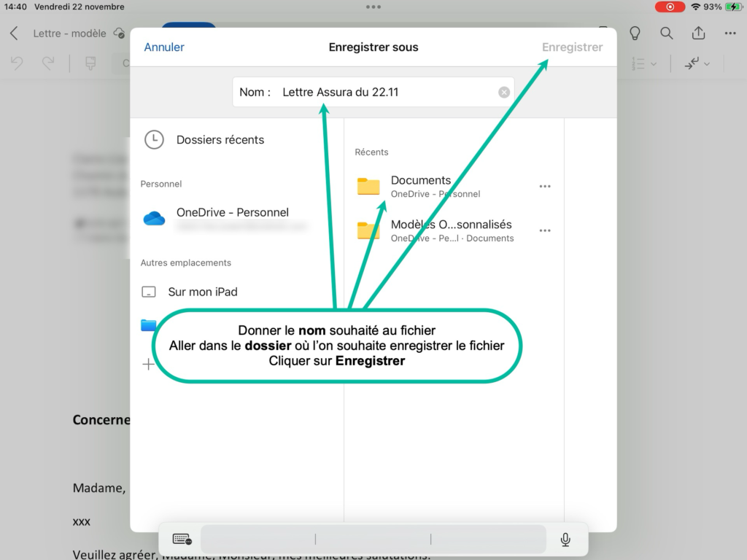This screenshot has height=560, width=747.
Task: Select Dossiers récents in the sidebar
Action: click(219, 140)
